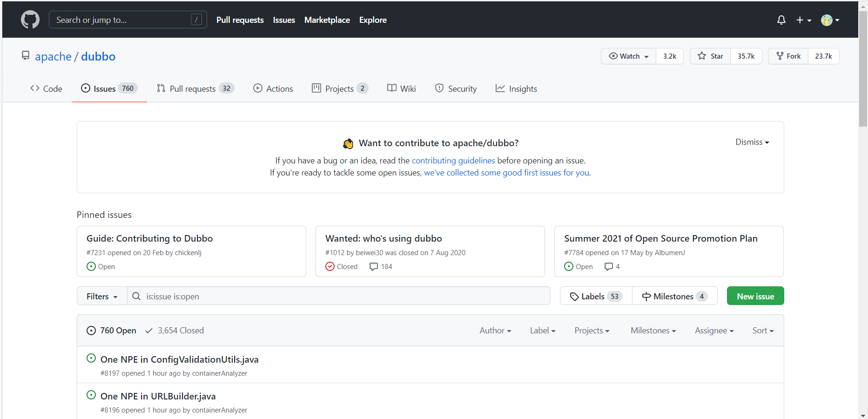Open the Assignee filter dropdown

[714, 331]
